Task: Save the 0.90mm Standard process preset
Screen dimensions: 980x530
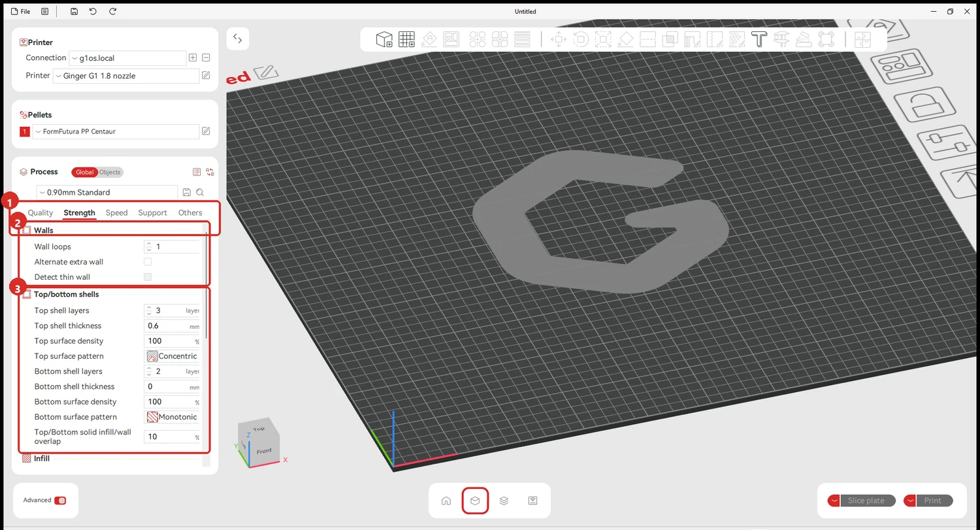Action: (x=187, y=192)
